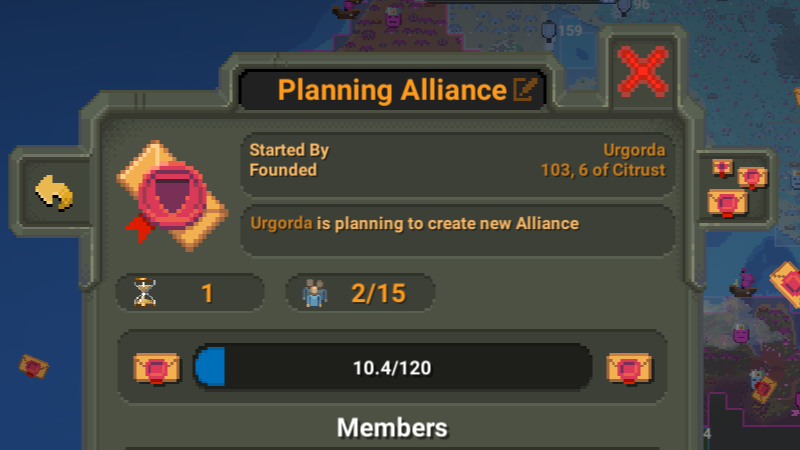Click the founded date 103, 6 of Citrust
Viewport: 800px width, 450px height.
tap(603, 170)
